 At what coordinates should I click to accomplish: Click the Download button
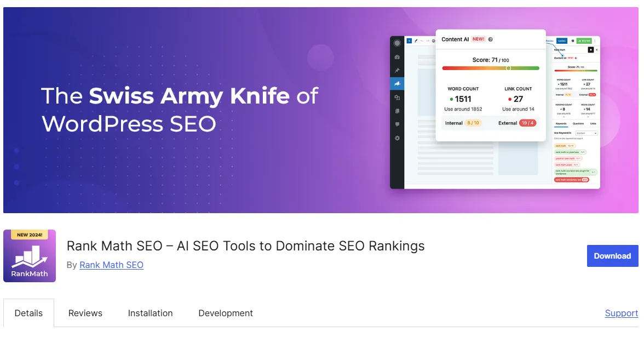[x=612, y=256]
